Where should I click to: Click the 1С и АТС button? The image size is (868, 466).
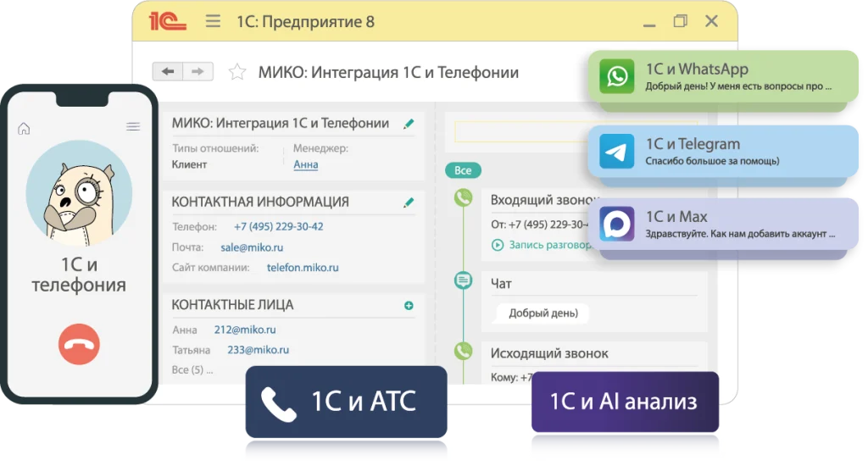(346, 402)
